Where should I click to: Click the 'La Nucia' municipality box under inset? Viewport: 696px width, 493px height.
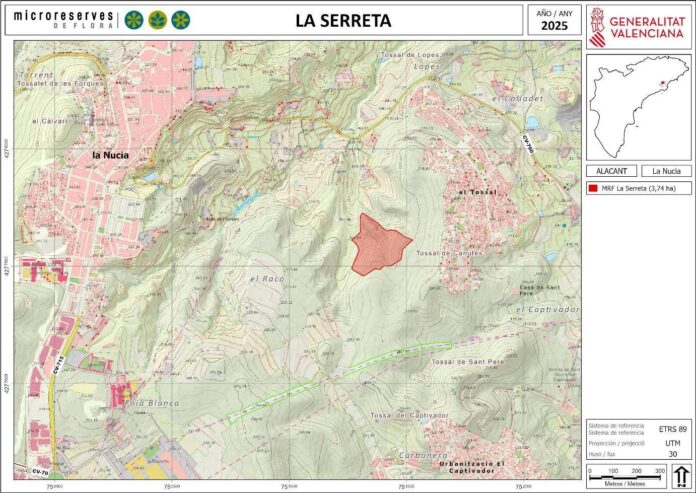(x=666, y=171)
